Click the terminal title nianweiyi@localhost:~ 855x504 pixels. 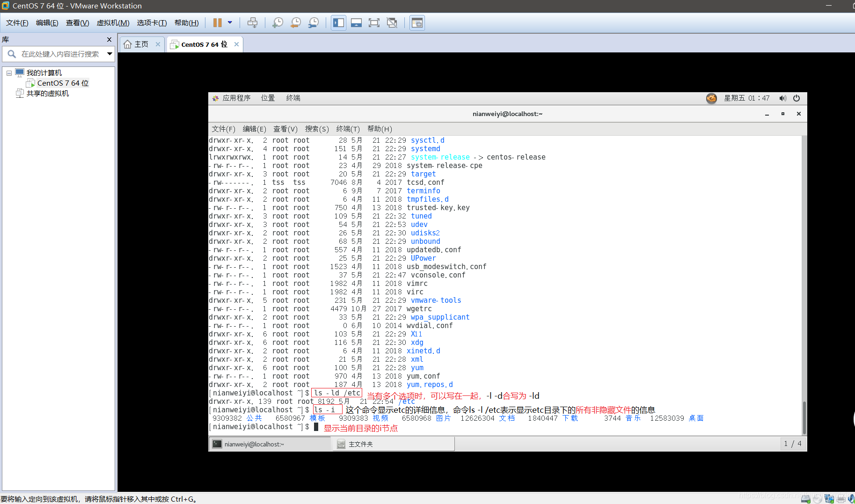507,114
